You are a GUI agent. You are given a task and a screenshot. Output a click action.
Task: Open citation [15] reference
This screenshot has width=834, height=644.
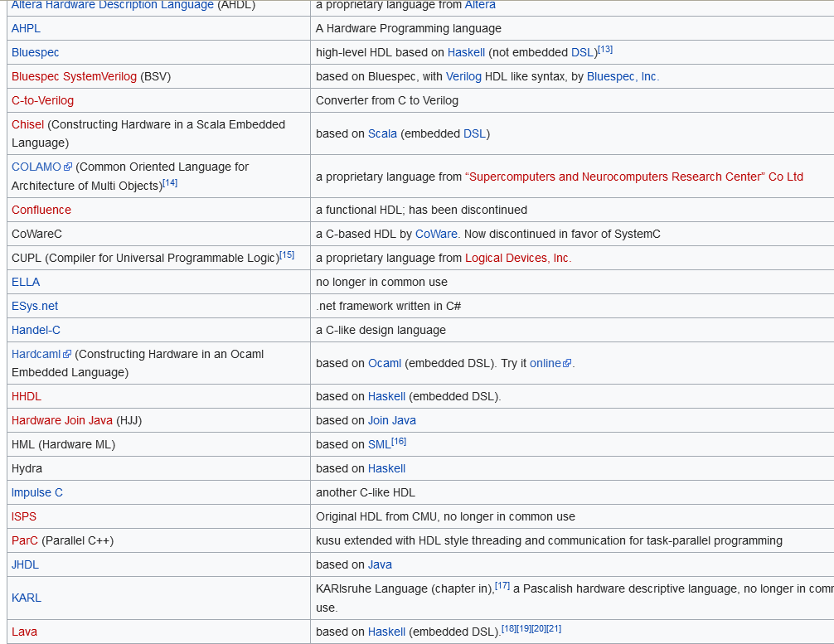click(287, 254)
